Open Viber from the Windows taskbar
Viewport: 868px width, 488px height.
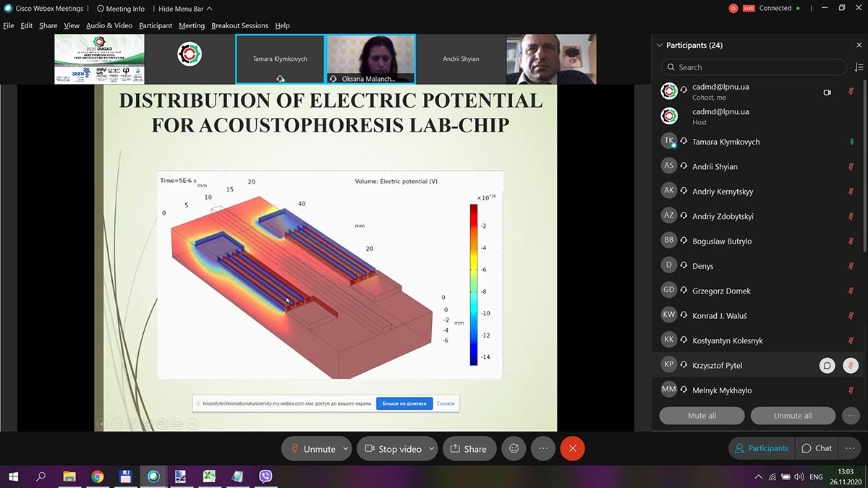coord(265,476)
